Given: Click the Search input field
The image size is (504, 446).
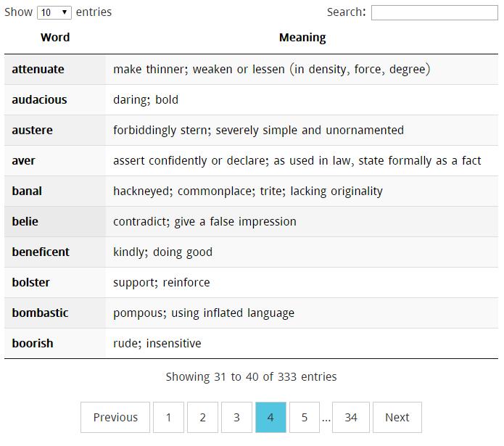Looking at the screenshot, I should 434,12.
